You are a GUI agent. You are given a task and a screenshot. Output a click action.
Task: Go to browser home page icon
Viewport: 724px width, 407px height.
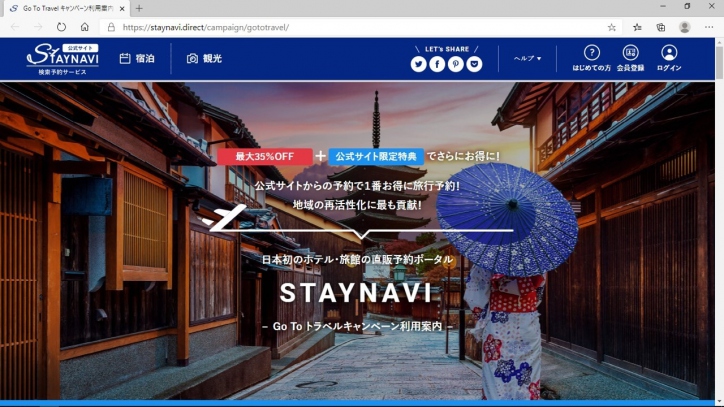84,27
